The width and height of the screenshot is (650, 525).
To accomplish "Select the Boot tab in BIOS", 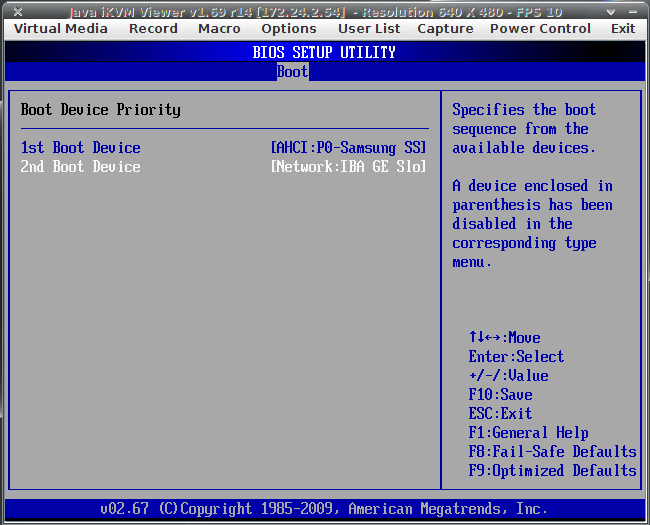I will coord(293,72).
